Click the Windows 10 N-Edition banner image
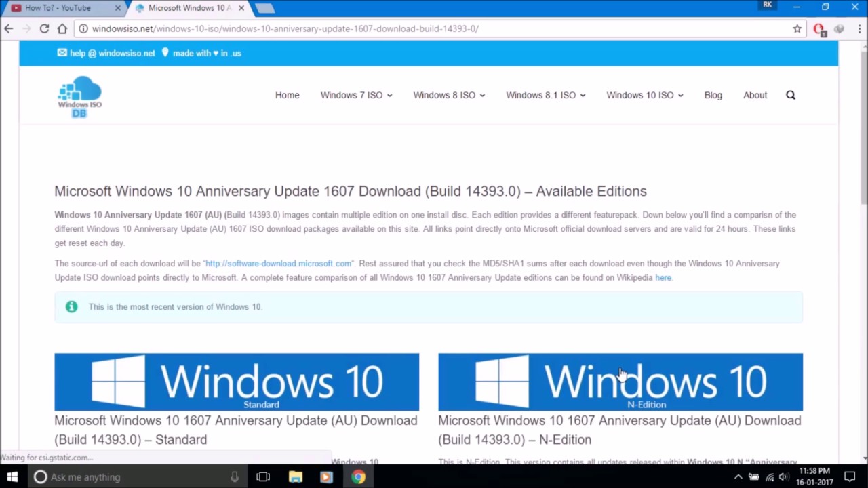The image size is (868, 488). pos(620,382)
